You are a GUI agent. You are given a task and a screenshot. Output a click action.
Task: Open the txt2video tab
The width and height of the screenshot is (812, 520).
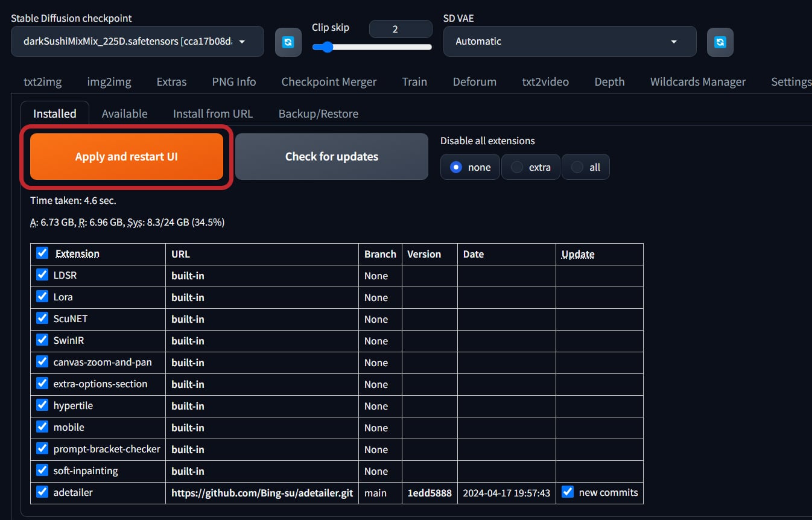coord(545,81)
